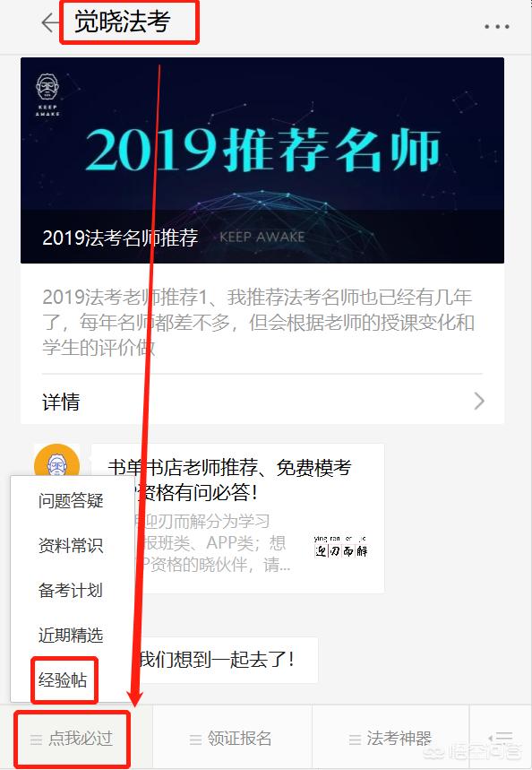Select 问题答疑 from the popup menu
Screen dimensions: 532x770
click(71, 500)
